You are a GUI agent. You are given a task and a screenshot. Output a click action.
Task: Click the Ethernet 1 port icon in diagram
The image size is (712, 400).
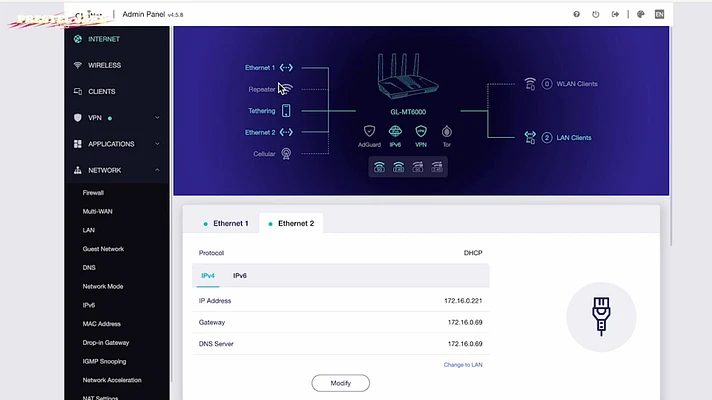pyautogui.click(x=286, y=68)
